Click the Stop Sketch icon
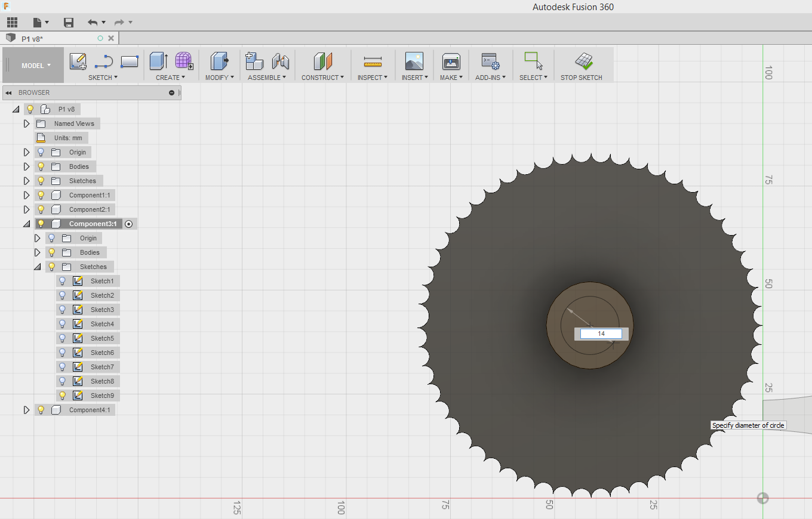Image resolution: width=812 pixels, height=519 pixels. (583, 61)
